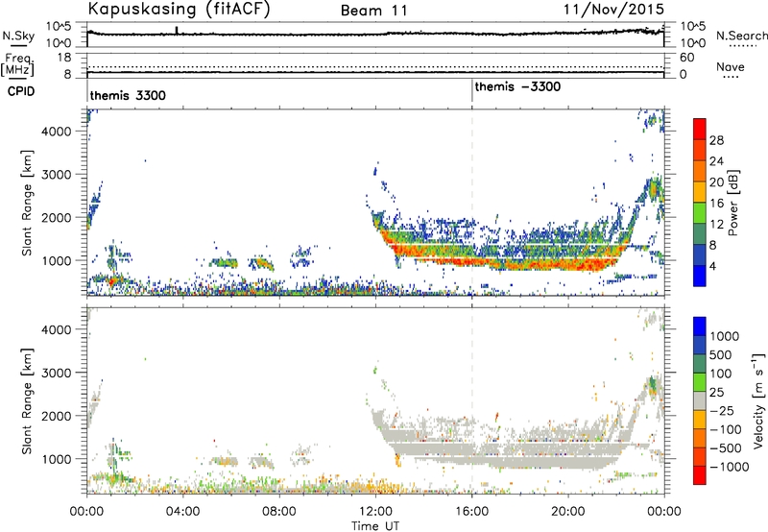Click the 60 tick on Nave axis
The image size is (768, 532).
[x=687, y=58]
